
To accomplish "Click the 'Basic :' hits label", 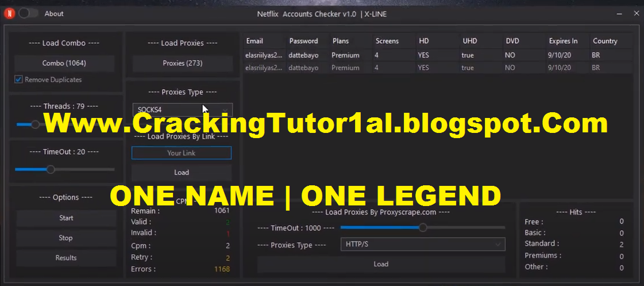I will (535, 233).
